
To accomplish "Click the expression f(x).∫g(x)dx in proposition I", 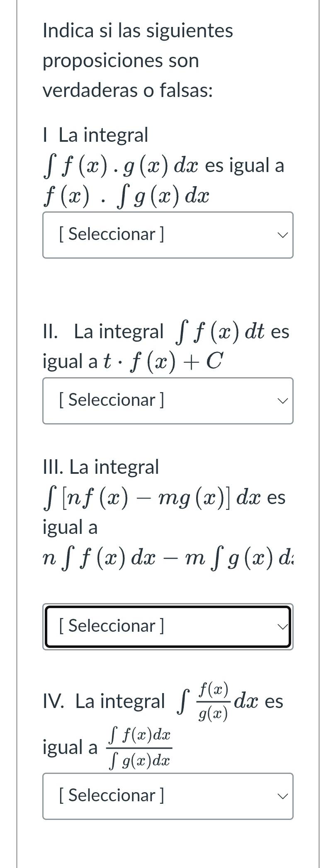I will [x=126, y=196].
